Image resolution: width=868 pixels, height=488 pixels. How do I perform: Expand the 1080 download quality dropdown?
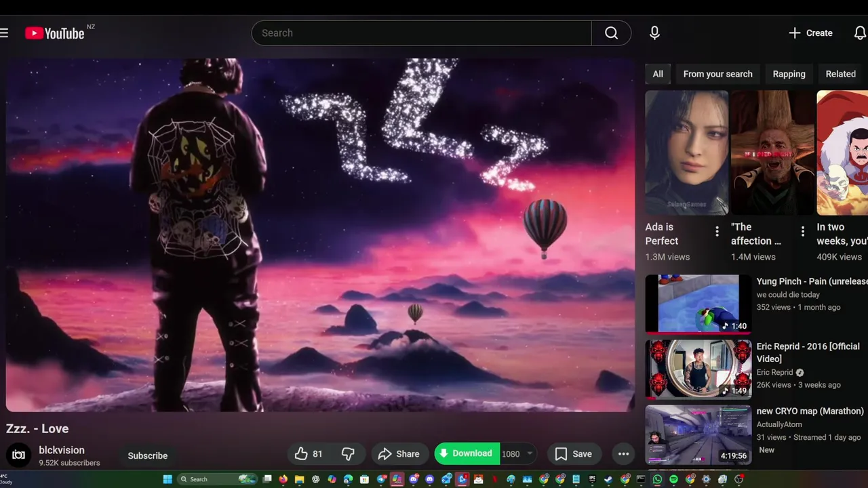(x=519, y=454)
